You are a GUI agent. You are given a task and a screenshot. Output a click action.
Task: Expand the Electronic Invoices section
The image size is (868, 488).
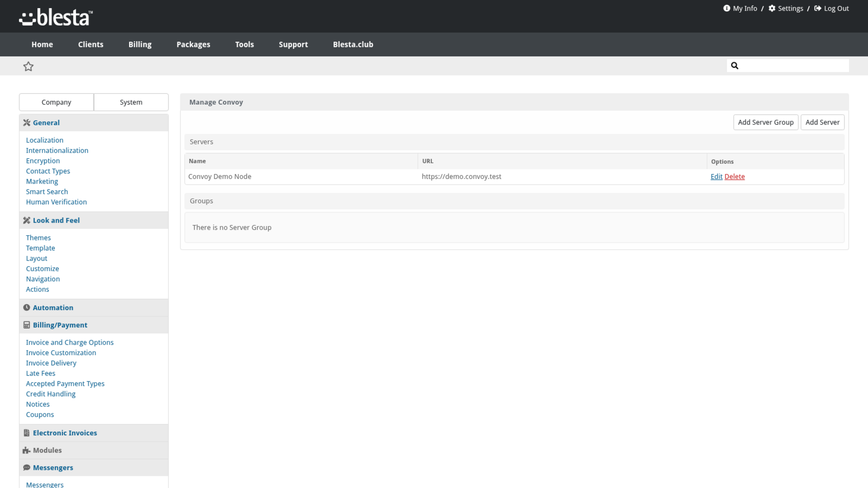(x=65, y=433)
